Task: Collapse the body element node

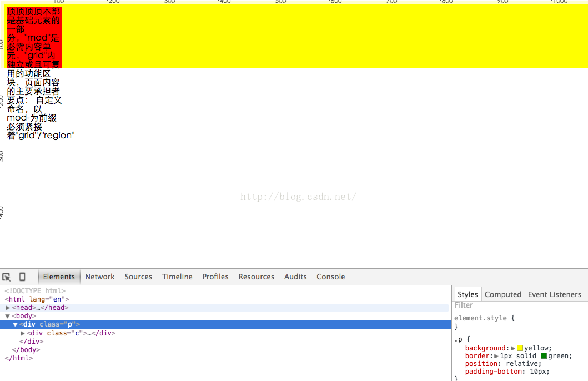Action: [x=8, y=316]
